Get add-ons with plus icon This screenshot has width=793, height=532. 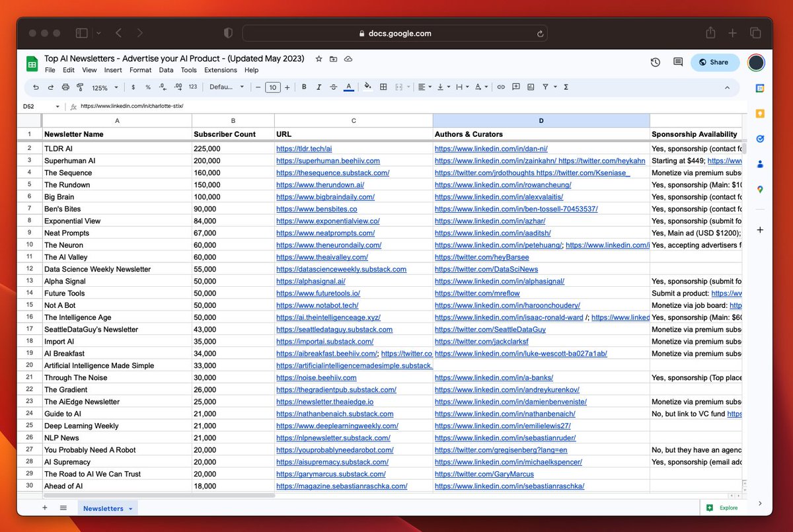(x=760, y=230)
